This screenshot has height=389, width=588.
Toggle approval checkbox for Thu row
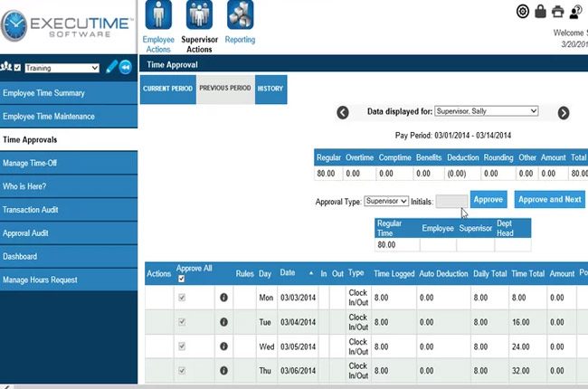(x=182, y=371)
